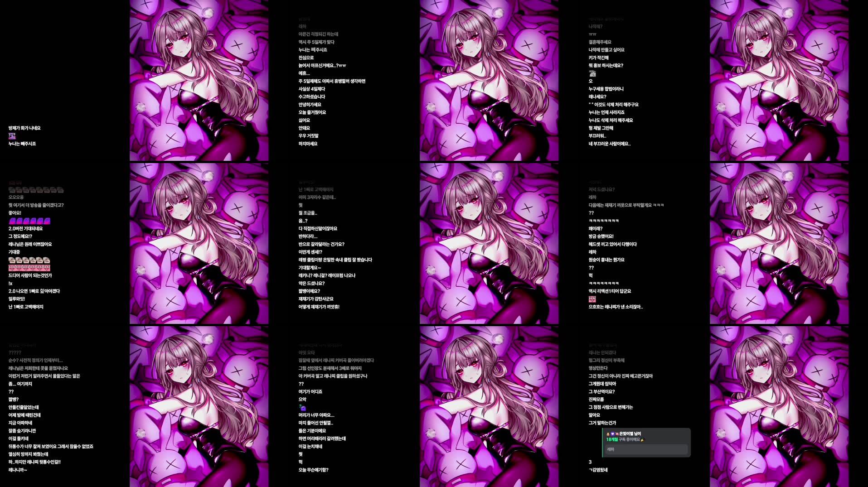Click the '레하' message box in subscription card
Screen dimensions: 868x487
point(646,449)
